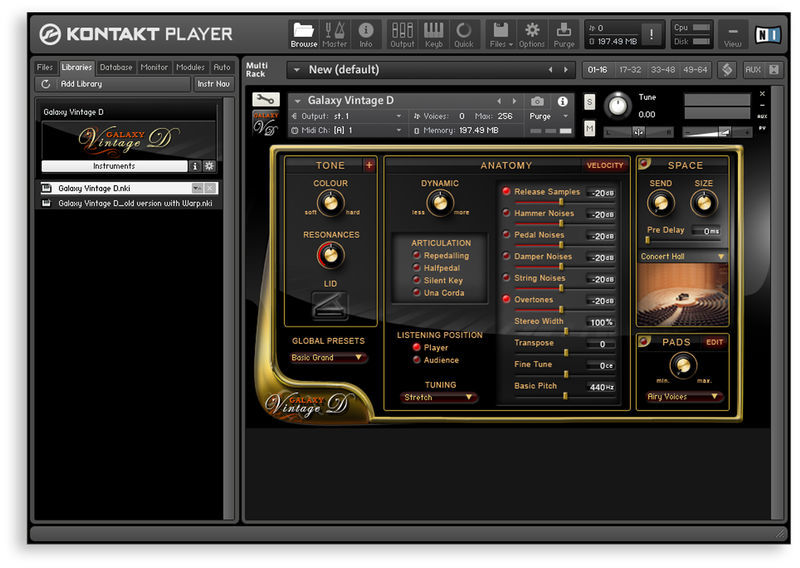
Task: Open the Concert Hall space dropdown
Action: tap(683, 256)
